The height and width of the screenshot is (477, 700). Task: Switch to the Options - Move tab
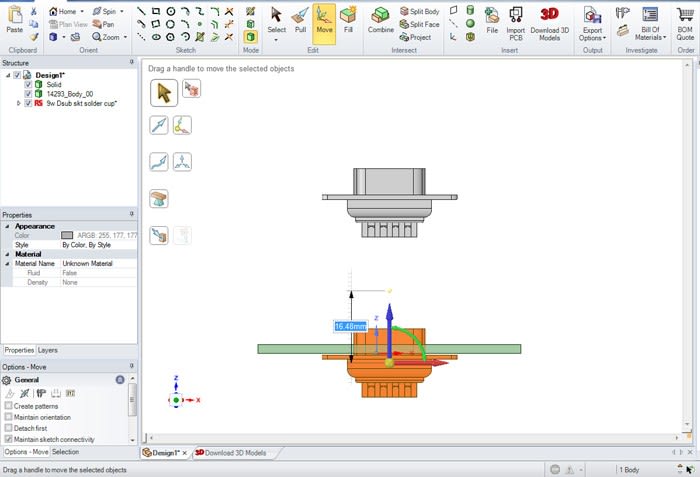coord(26,452)
